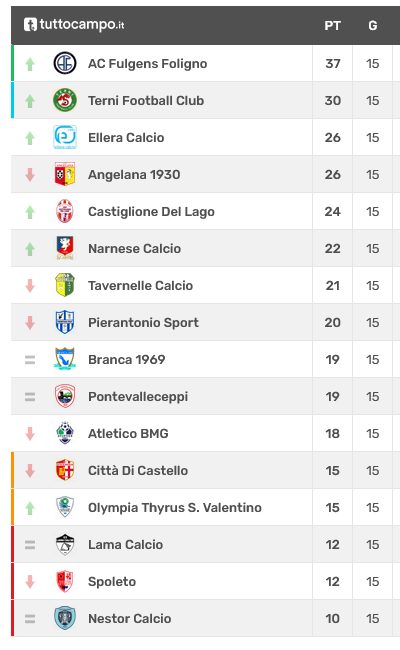Click the Nestor Calcio crest icon

click(65, 618)
